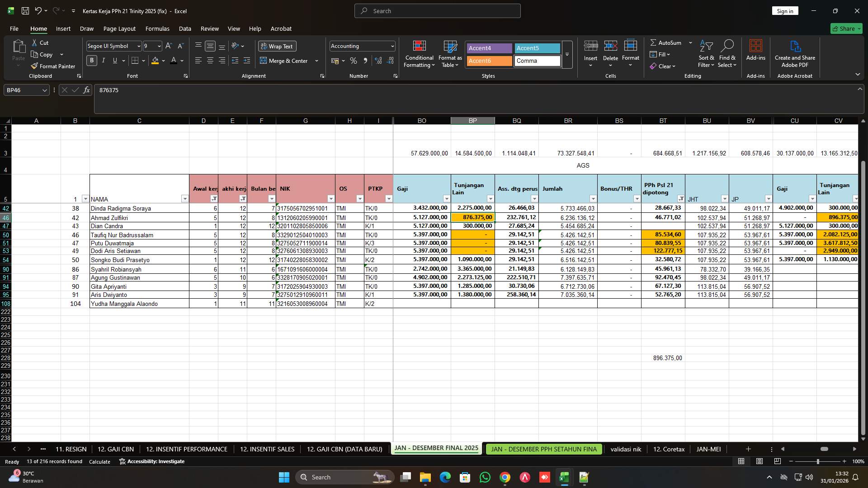The image size is (868, 488).
Task: Toggle Italic formatting
Action: coord(103,60)
